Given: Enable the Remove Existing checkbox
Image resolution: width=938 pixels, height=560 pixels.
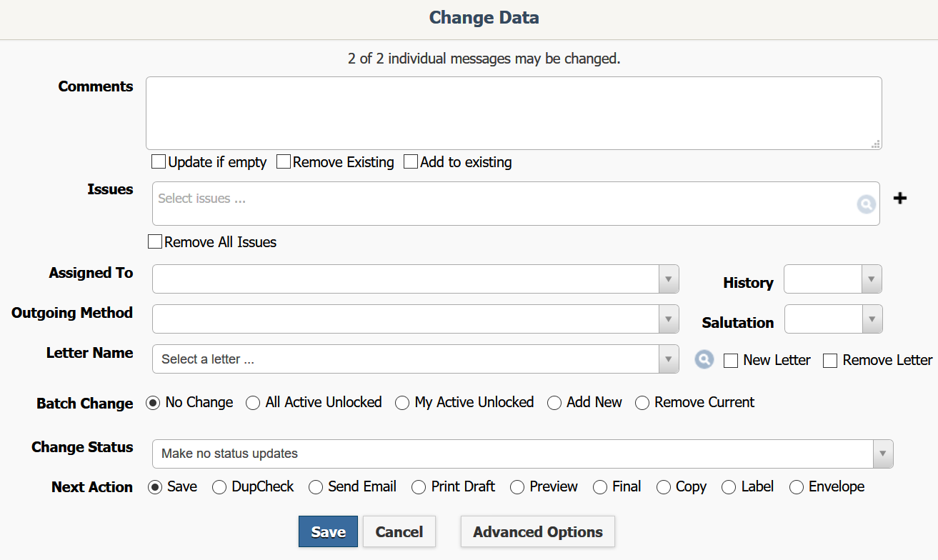Looking at the screenshot, I should point(284,162).
